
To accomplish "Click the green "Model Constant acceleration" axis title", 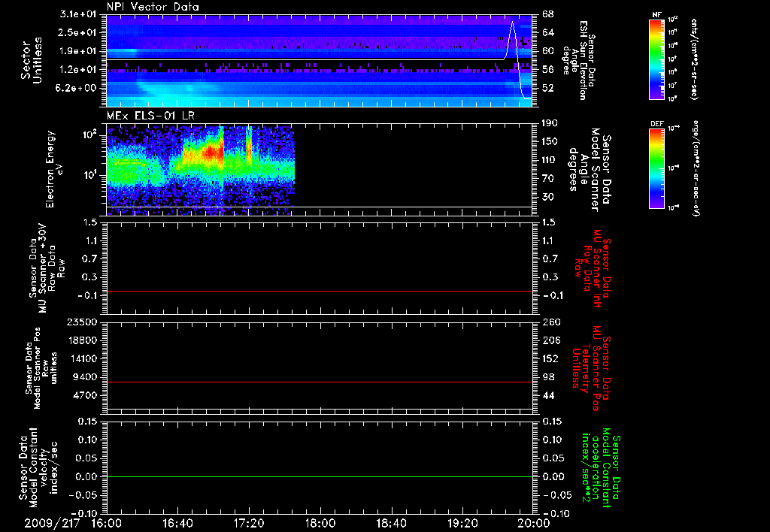I will 600,467.
